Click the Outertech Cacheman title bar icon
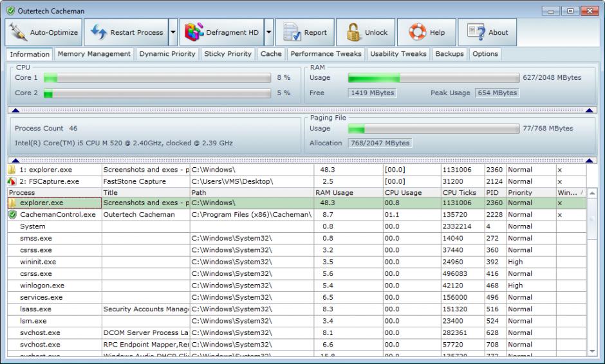Screen dimensions: 605x364 point(11,11)
